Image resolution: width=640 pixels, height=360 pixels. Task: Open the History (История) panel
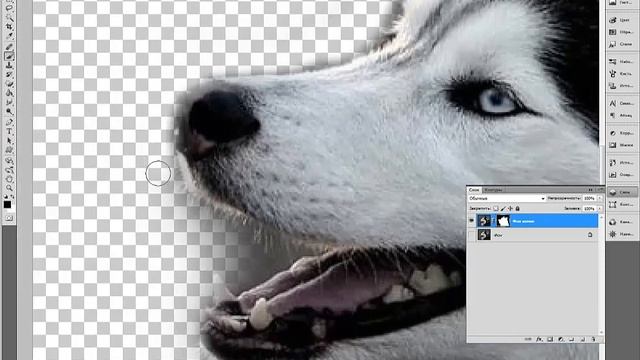tap(622, 162)
